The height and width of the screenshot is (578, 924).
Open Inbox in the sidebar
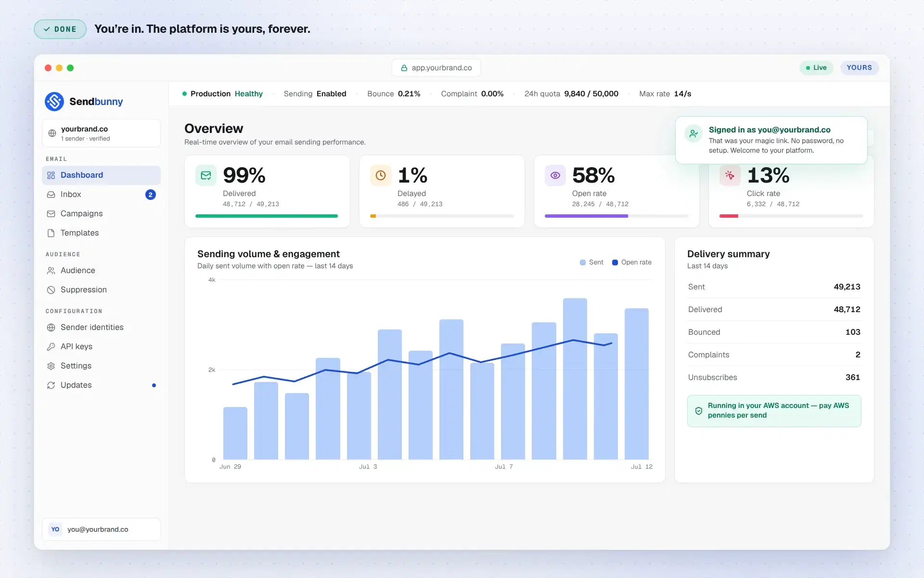101,195
